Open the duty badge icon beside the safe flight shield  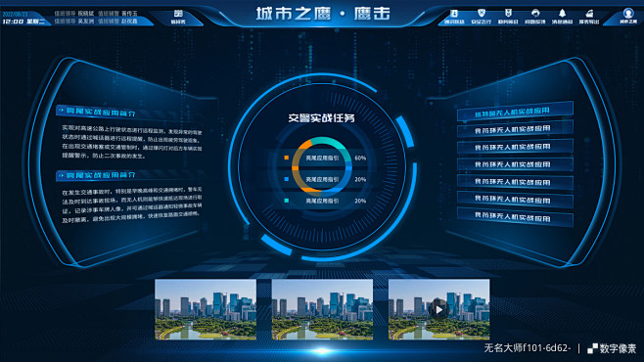[508, 14]
